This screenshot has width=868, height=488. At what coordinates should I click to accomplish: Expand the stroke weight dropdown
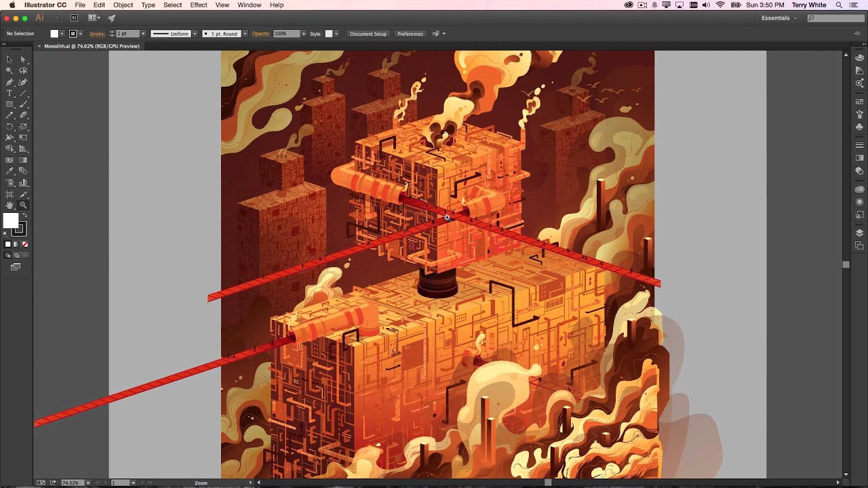[143, 34]
